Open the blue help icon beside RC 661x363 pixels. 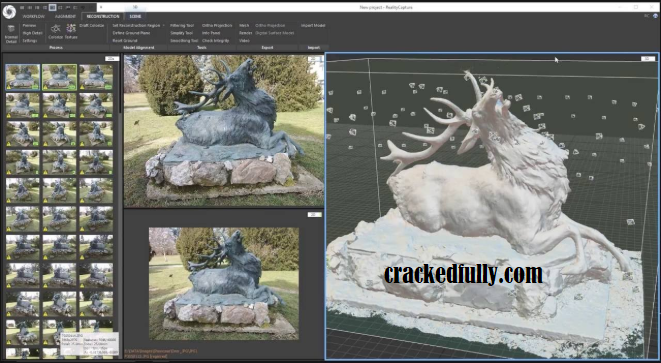click(656, 16)
